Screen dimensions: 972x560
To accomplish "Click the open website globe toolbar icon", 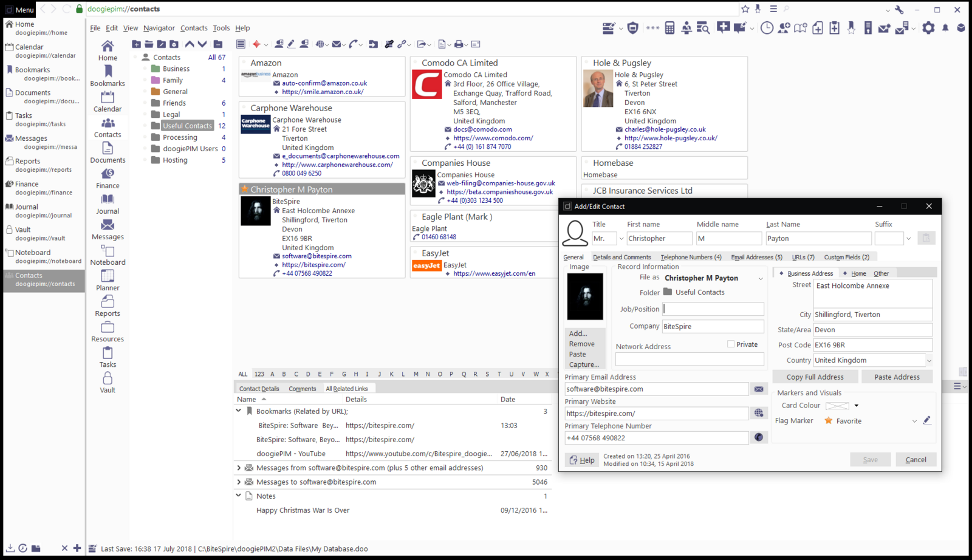I will (320, 44).
